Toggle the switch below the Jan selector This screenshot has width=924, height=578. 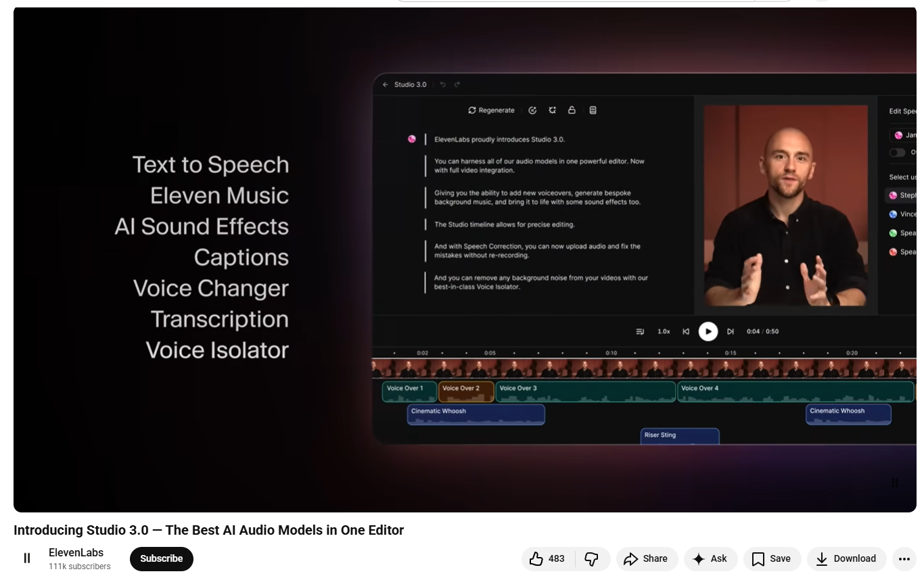tap(897, 153)
